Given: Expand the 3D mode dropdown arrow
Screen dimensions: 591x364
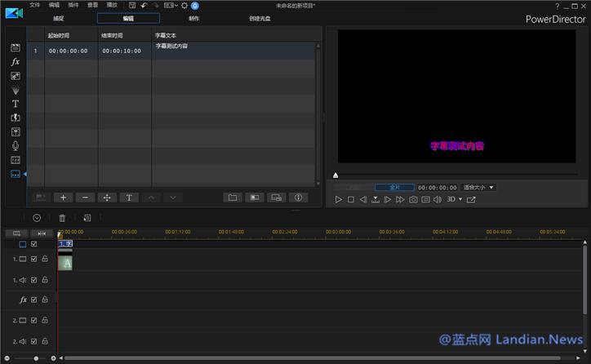Looking at the screenshot, I should click(460, 199).
